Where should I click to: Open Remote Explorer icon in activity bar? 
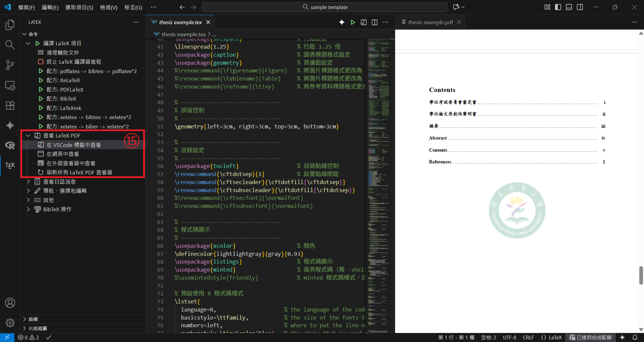pos(10,85)
